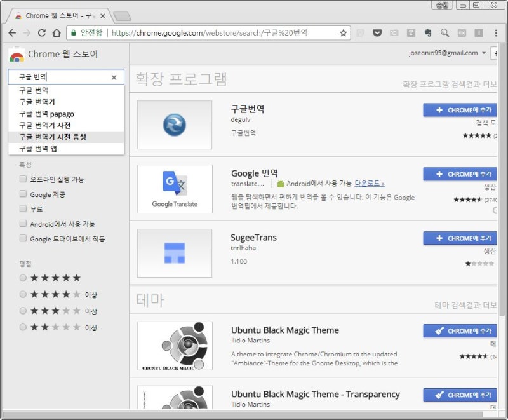This screenshot has width=508, height=420.
Task: Enable Google 제공 checkbox
Action: tap(23, 194)
